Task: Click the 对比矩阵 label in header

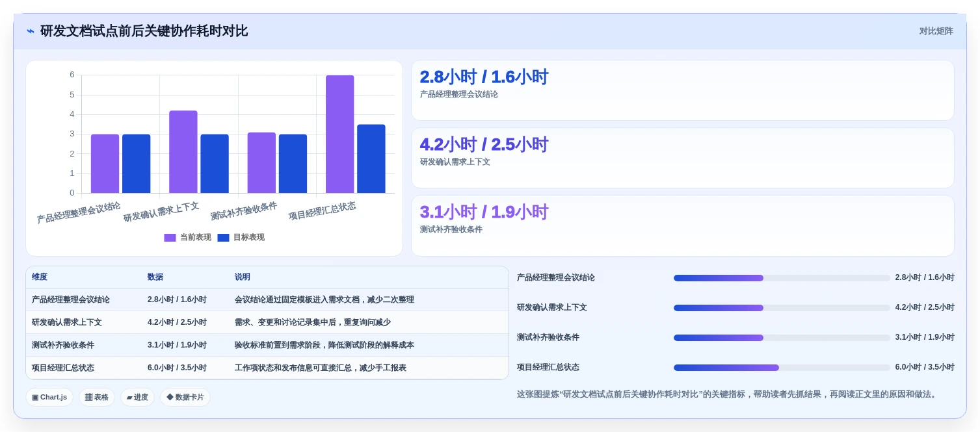Action: pos(936,31)
